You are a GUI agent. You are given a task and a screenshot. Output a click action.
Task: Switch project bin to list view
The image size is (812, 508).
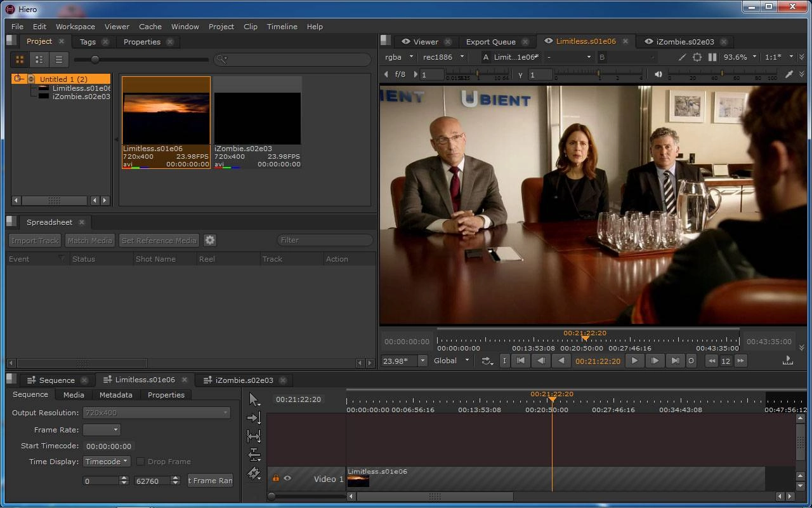click(x=59, y=59)
